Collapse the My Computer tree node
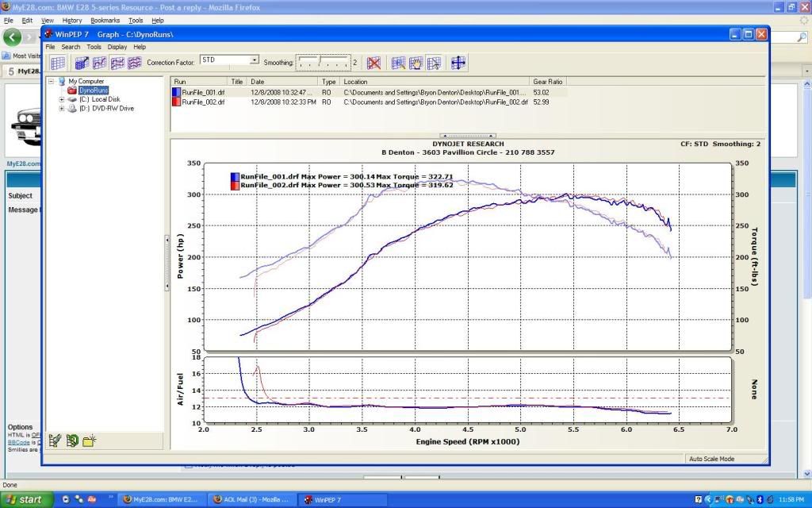Viewport: 812px width, 508px height. (x=52, y=81)
